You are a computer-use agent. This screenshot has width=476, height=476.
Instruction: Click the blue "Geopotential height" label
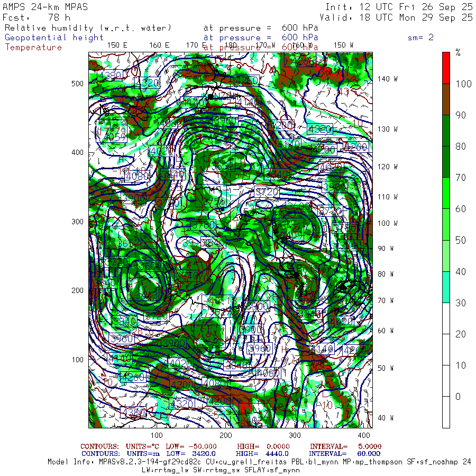click(x=54, y=38)
